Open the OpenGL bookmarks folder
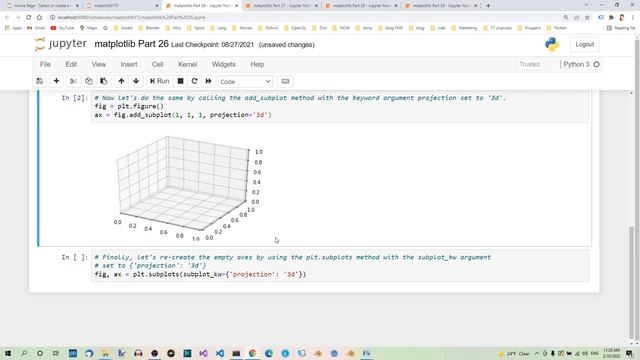The image size is (640, 360). point(295,28)
